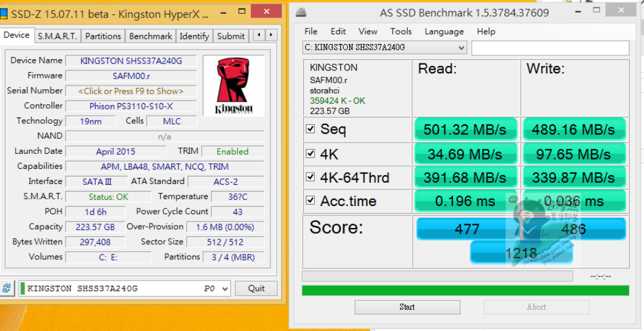644x331 pixels.
Task: Open the C: KINGSTON drive dropdown in AS SSD
Action: (x=384, y=48)
